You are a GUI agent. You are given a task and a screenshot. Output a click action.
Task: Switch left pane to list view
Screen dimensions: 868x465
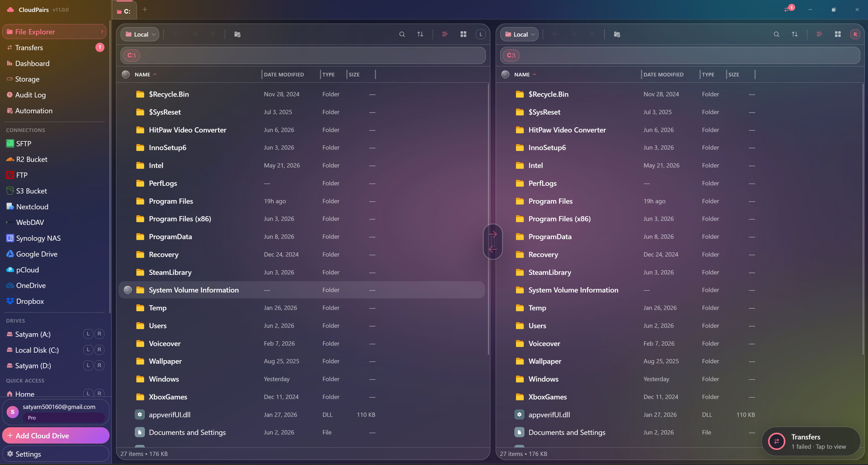click(445, 34)
